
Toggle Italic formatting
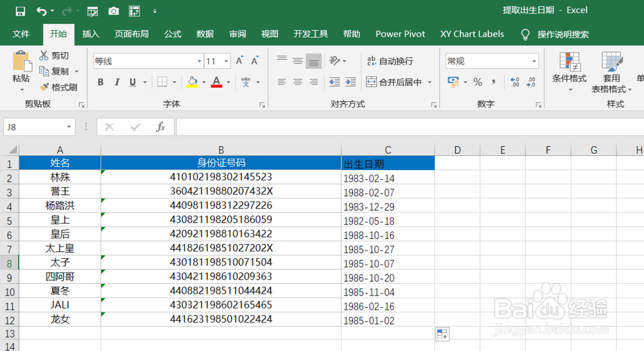tap(117, 82)
